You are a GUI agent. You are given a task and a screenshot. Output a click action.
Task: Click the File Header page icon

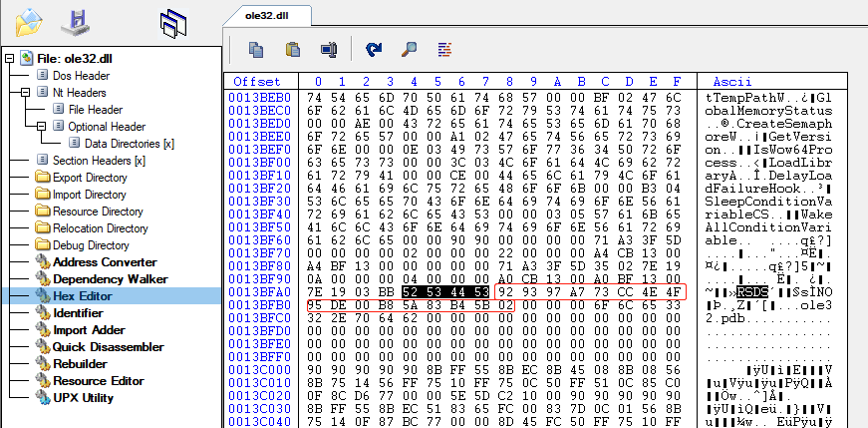tap(58, 109)
